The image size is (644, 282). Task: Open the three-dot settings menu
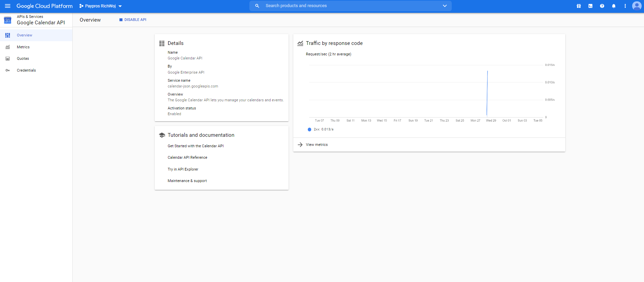(x=625, y=6)
